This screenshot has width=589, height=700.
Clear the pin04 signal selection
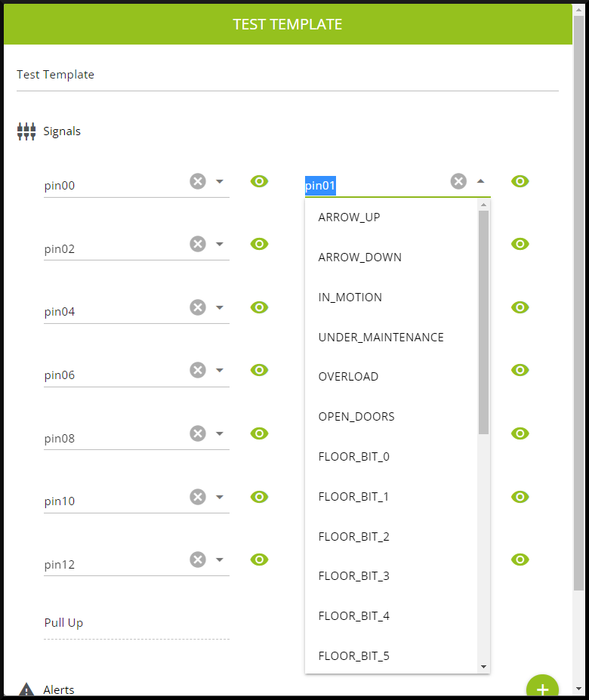click(x=198, y=307)
